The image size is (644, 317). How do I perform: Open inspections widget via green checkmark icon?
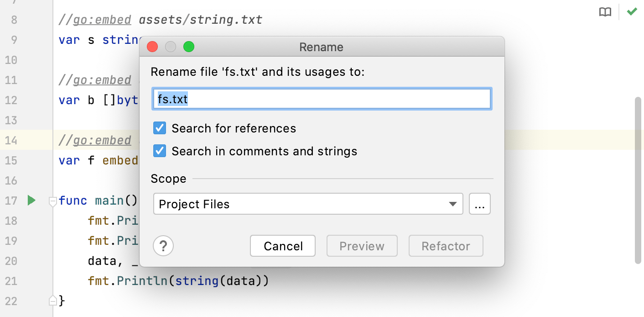coord(632,11)
